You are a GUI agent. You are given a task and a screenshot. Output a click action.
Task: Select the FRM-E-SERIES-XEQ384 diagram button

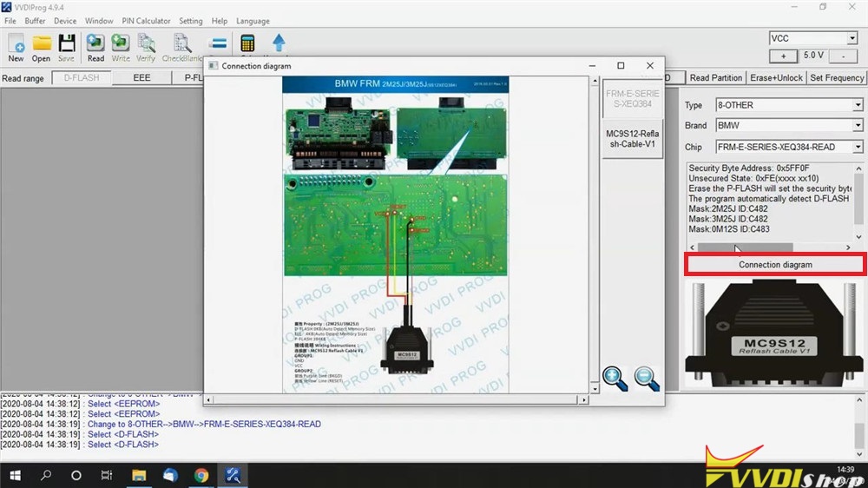pos(632,98)
